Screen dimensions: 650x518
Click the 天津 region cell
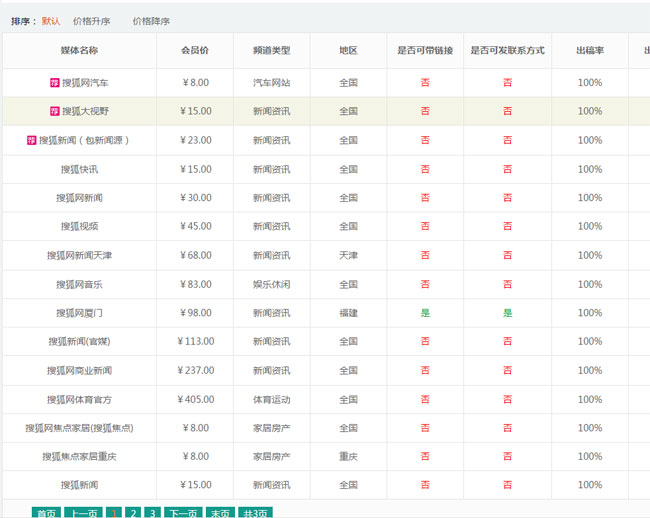(348, 255)
